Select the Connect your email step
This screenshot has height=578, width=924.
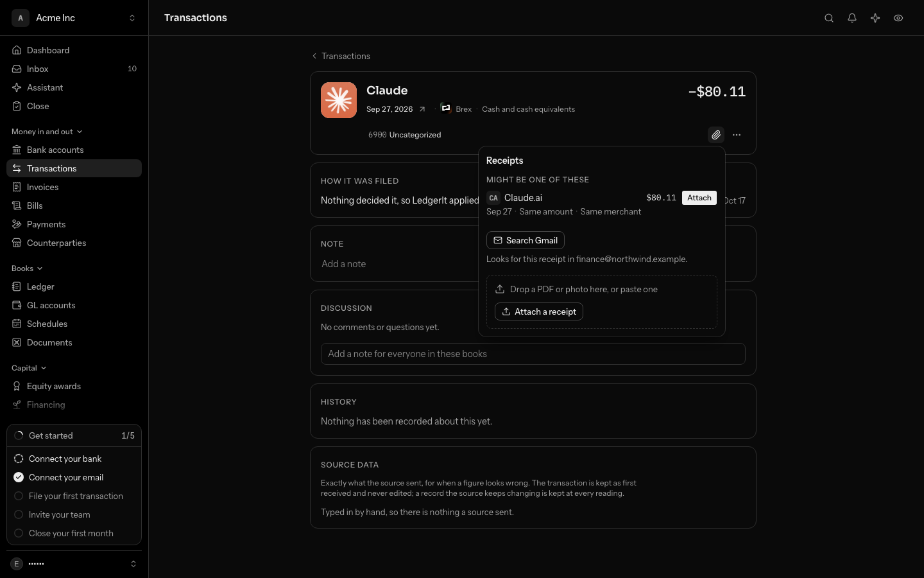74,477
